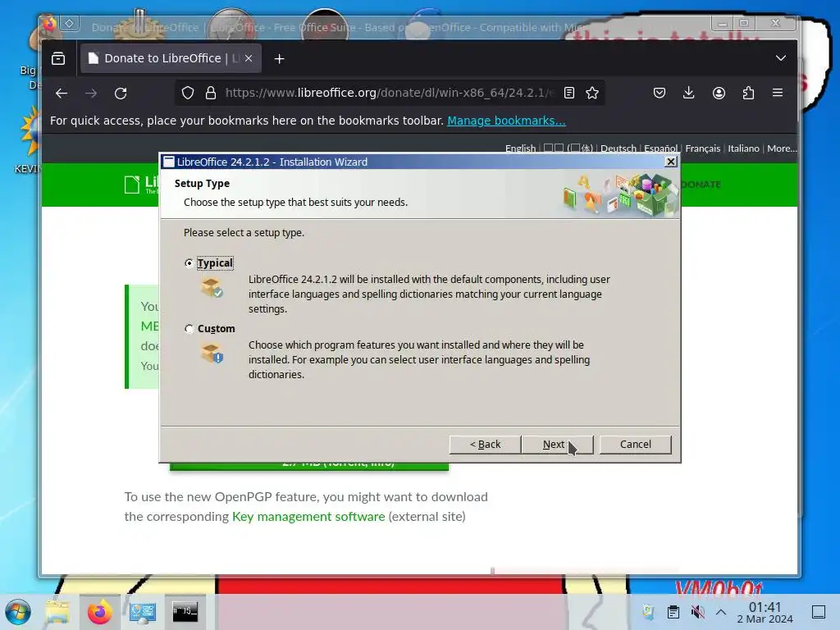Bookmark this page with the star icon
The image size is (840, 630).
592,94
